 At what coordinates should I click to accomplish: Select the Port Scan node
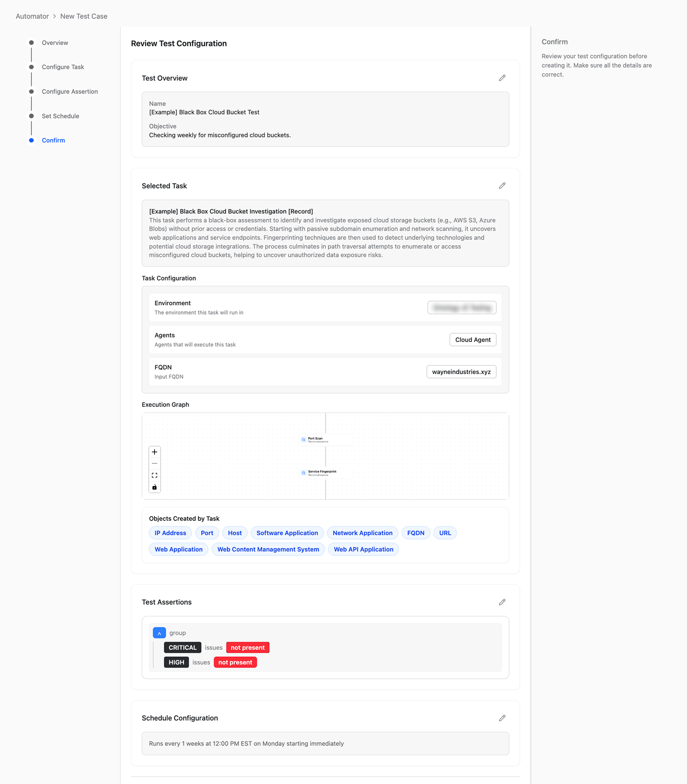pos(326,440)
